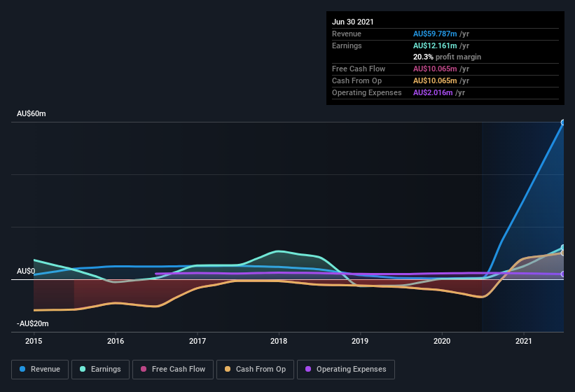This screenshot has width=575, height=392.
Task: Click the AU$60m y-axis label
Action: coord(32,113)
